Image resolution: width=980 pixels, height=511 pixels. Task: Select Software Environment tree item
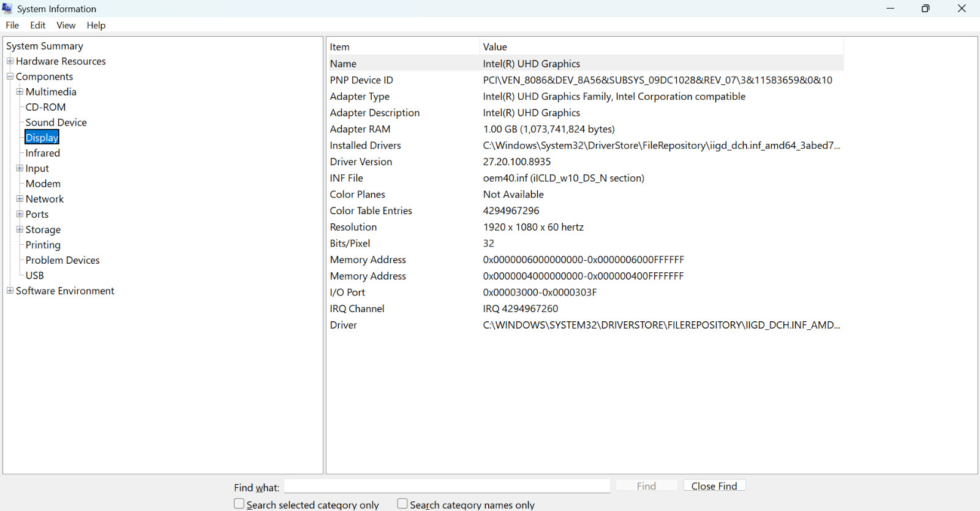pos(65,291)
